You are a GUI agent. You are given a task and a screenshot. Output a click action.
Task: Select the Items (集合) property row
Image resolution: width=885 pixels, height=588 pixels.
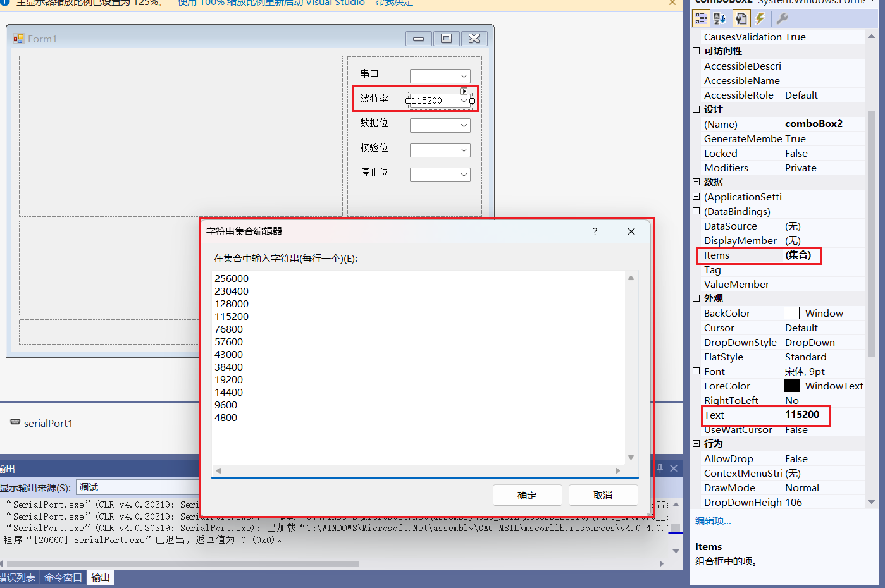tap(784, 255)
